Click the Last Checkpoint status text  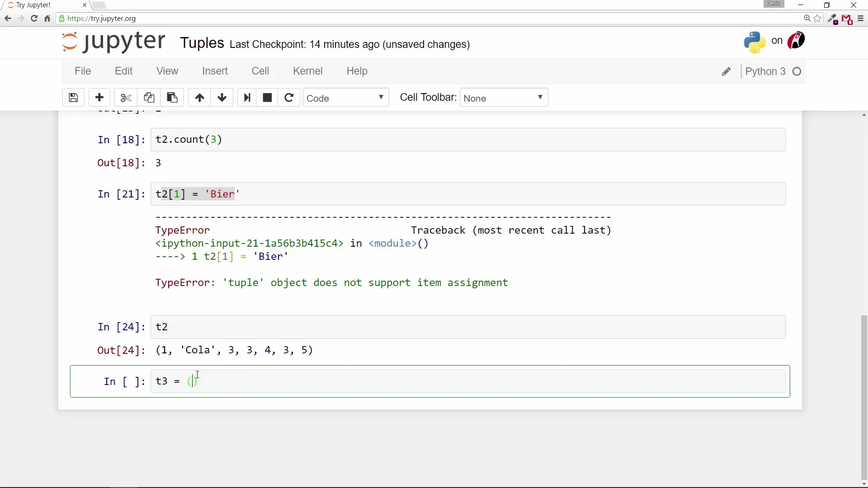click(350, 44)
